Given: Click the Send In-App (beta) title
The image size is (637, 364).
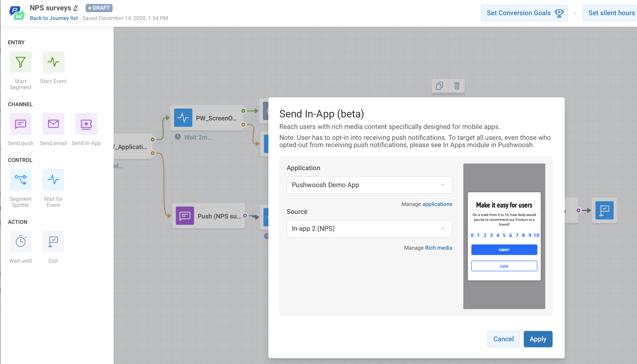Looking at the screenshot, I should click(x=322, y=114).
